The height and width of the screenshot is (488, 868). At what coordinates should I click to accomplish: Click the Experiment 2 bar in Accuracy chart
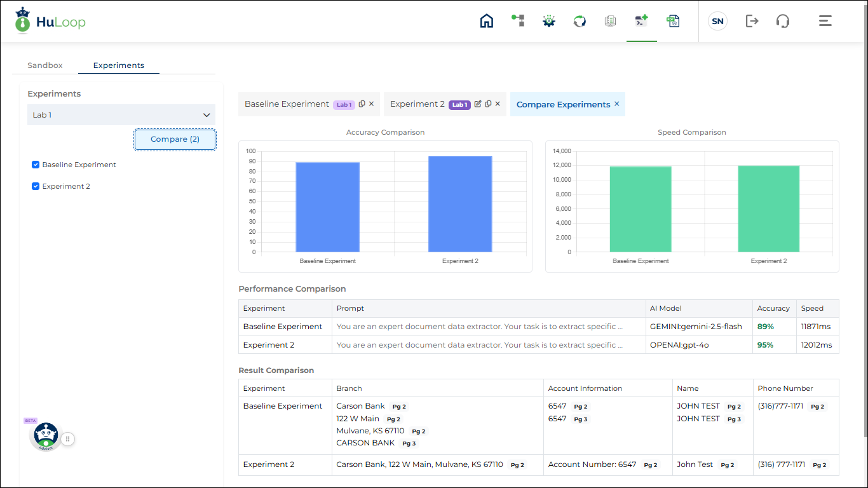[x=460, y=203]
